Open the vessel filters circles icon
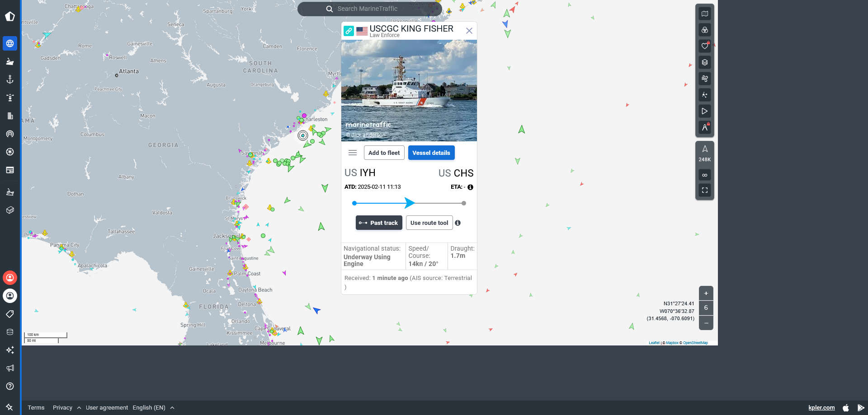The height and width of the screenshot is (415, 868). coord(705,30)
